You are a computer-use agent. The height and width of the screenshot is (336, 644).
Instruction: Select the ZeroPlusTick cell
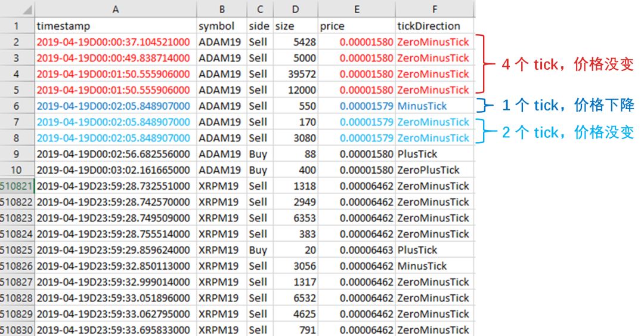click(435, 170)
